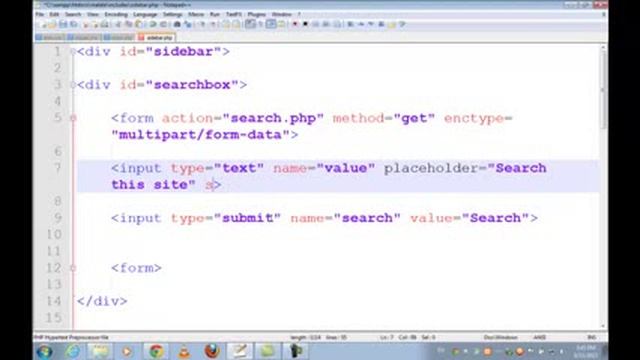The image size is (640, 360).
Task: Open VLC media player from the taskbar
Action: pos(184,351)
